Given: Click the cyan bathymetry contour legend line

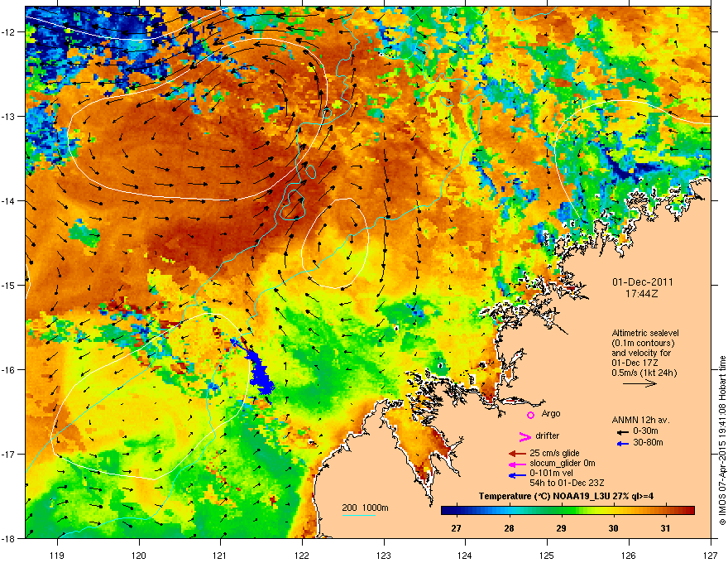Looking at the screenshot, I should click(x=359, y=515).
